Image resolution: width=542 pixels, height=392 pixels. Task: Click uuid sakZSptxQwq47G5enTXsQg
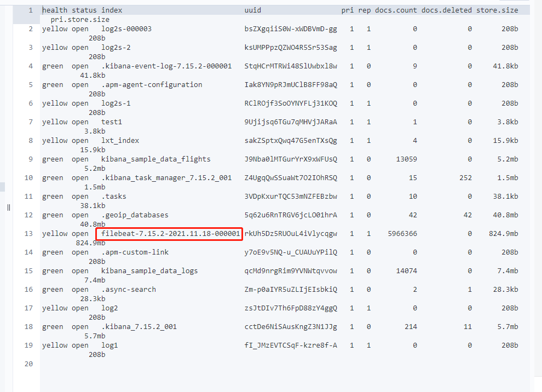coord(291,141)
